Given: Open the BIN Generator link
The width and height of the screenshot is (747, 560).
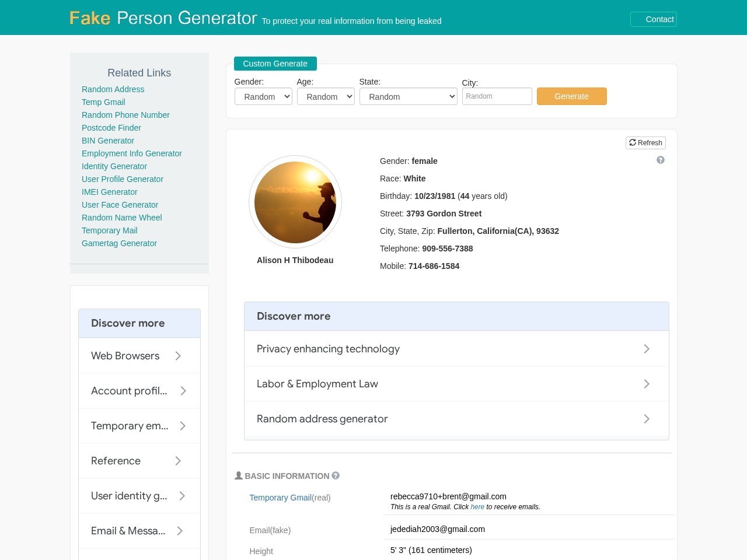Looking at the screenshot, I should click(x=108, y=141).
